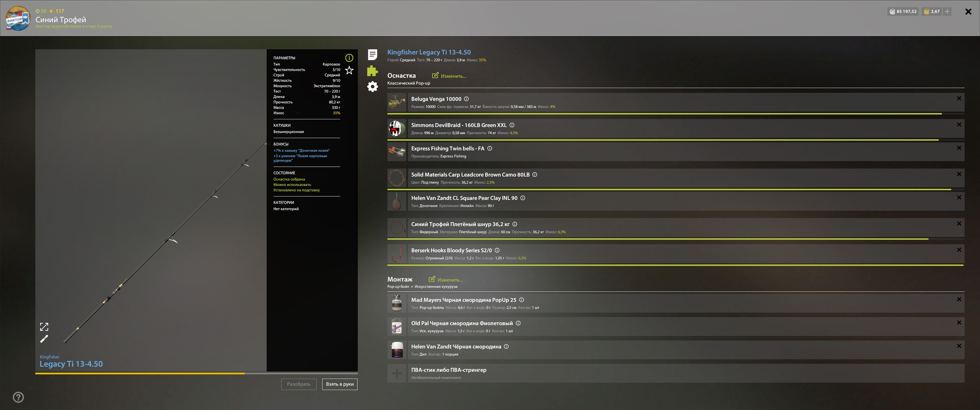Click the Безынерционная reel type text
Image resolution: width=980 pixels, height=410 pixels.
coord(288,132)
